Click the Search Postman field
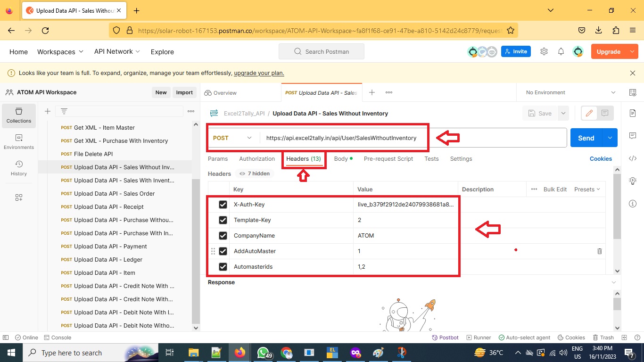The width and height of the screenshot is (644, 362). pyautogui.click(x=322, y=51)
